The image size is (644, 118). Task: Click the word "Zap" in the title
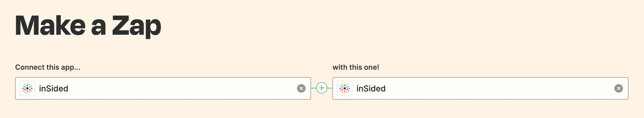tap(136, 27)
